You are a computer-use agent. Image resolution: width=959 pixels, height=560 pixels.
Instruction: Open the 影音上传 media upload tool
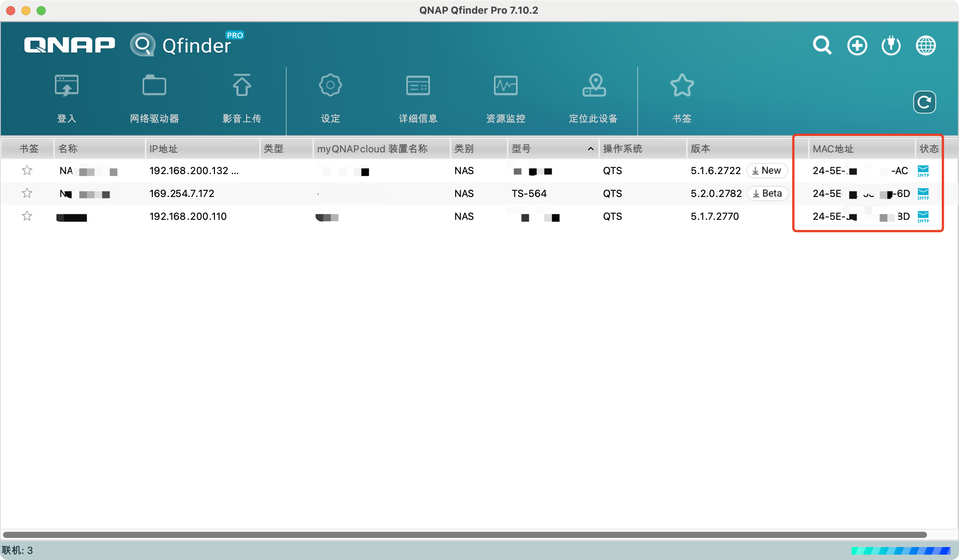(242, 99)
